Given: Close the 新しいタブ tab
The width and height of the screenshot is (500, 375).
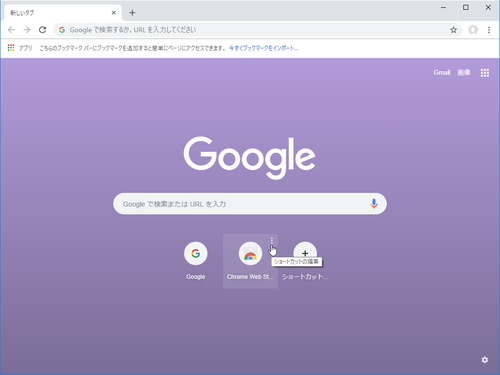Looking at the screenshot, I should 114,13.
